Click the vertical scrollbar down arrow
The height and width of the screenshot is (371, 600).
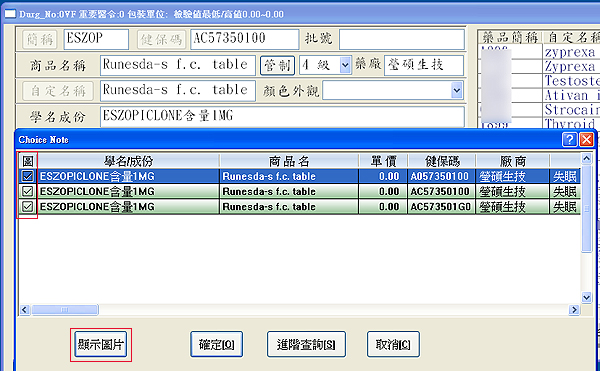pyautogui.click(x=586, y=297)
